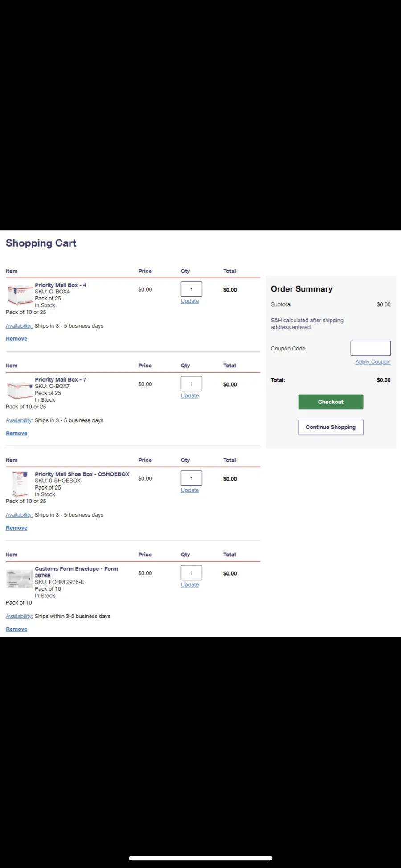Image resolution: width=401 pixels, height=868 pixels.
Task: Remove Priority Mail Box - 7 from cart
Action: point(16,433)
